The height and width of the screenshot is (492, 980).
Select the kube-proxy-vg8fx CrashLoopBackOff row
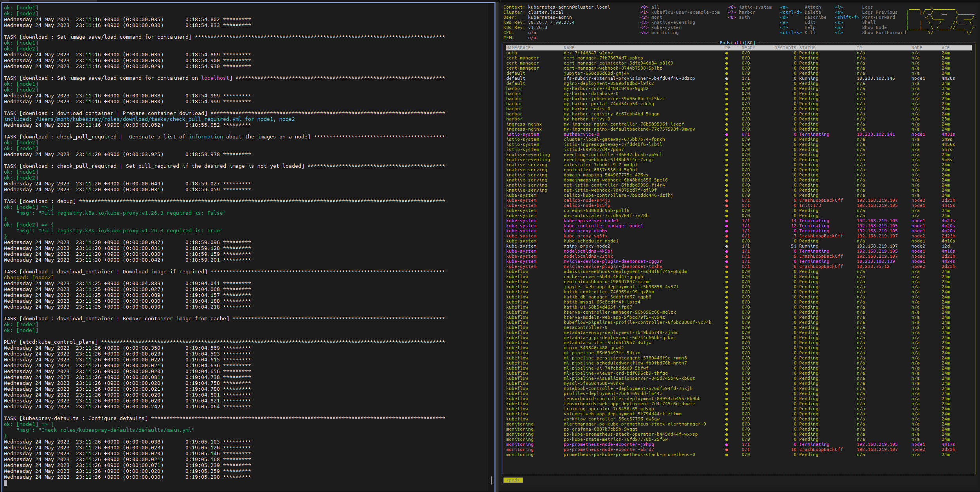(585, 236)
